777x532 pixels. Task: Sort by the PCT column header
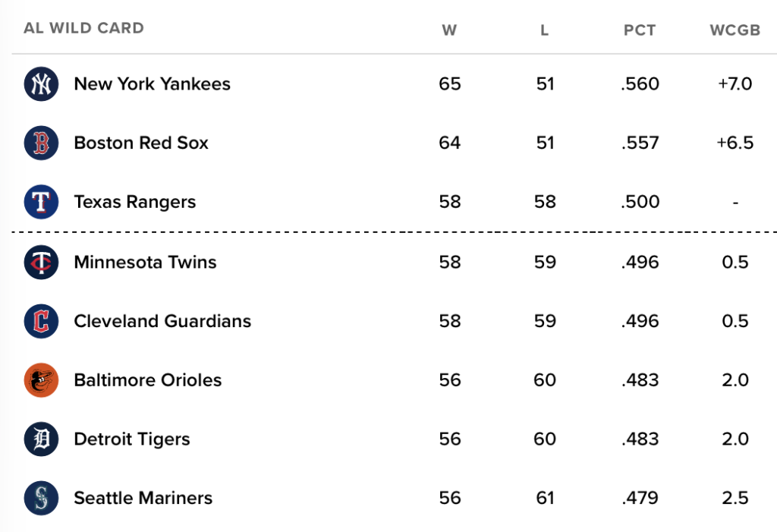pyautogui.click(x=640, y=30)
